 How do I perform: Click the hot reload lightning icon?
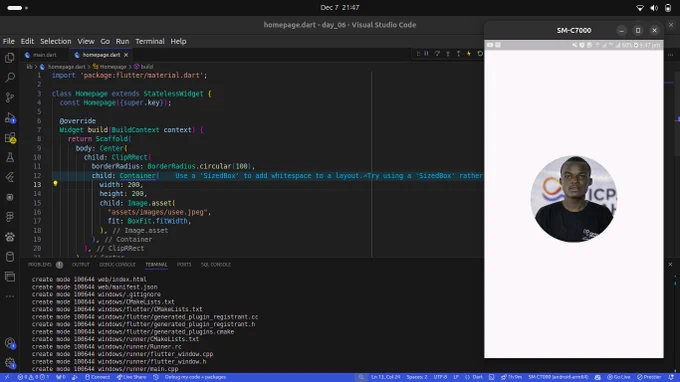pos(469,54)
